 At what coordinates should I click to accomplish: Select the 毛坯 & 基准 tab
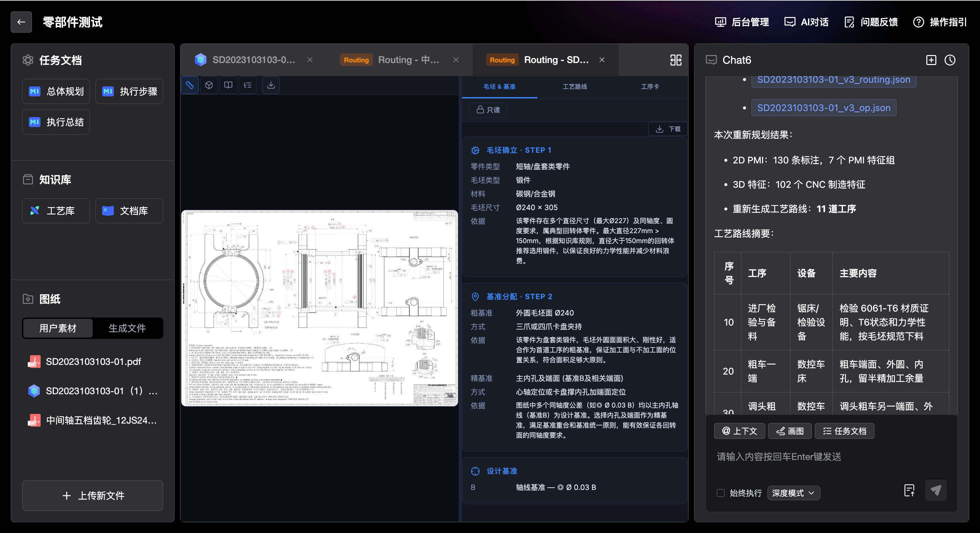[x=500, y=87]
